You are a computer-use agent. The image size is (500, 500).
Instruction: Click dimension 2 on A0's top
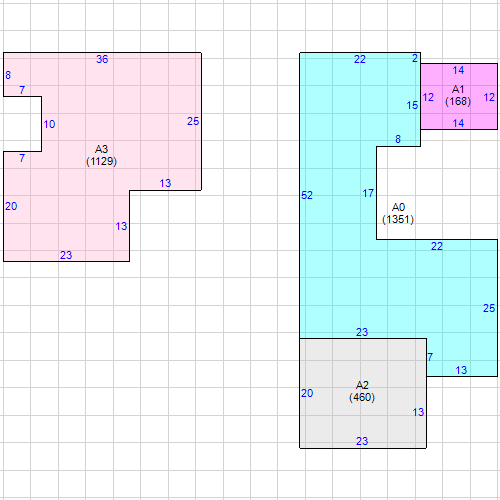415,59
